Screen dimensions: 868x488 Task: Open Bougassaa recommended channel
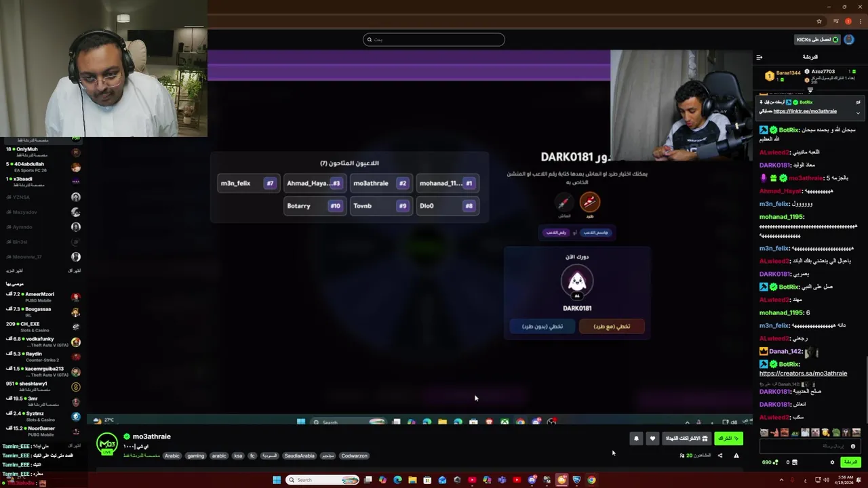(42, 312)
